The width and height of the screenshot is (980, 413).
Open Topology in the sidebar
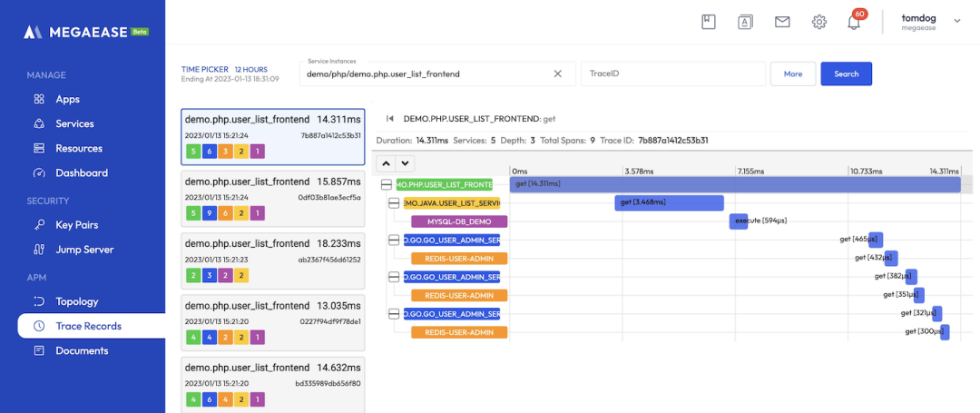[77, 301]
